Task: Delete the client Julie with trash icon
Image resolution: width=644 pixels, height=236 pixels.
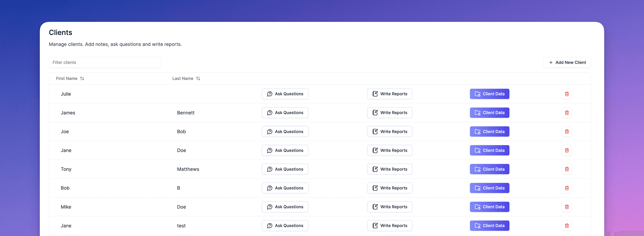Action: 567,94
